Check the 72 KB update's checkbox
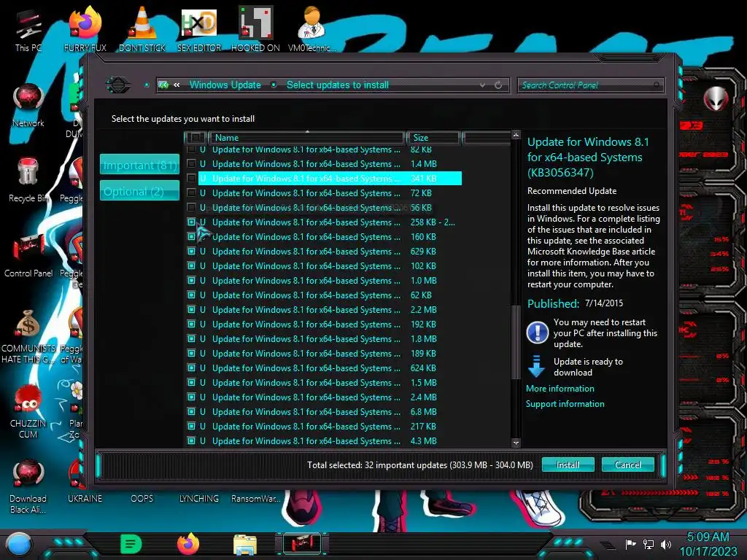The image size is (747, 560). coord(191,192)
